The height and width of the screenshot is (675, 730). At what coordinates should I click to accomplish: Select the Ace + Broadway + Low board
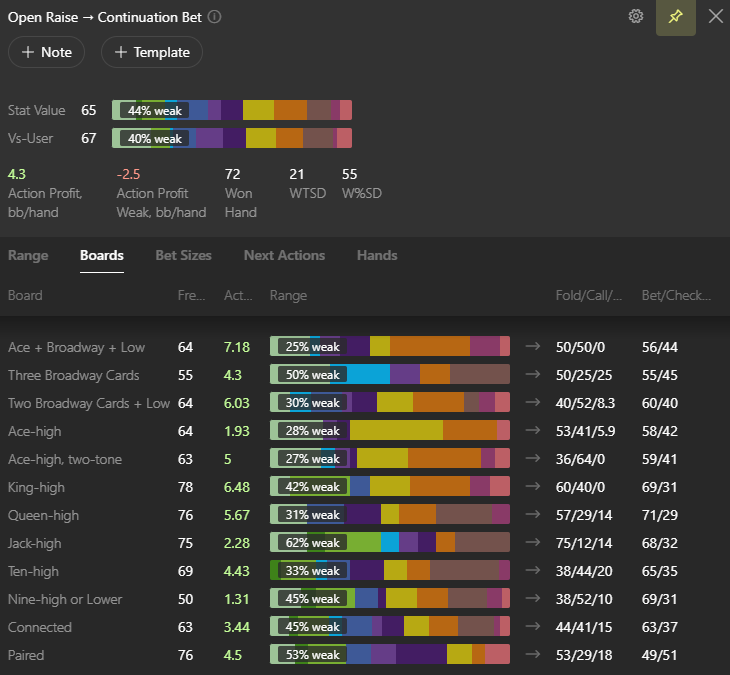point(76,347)
